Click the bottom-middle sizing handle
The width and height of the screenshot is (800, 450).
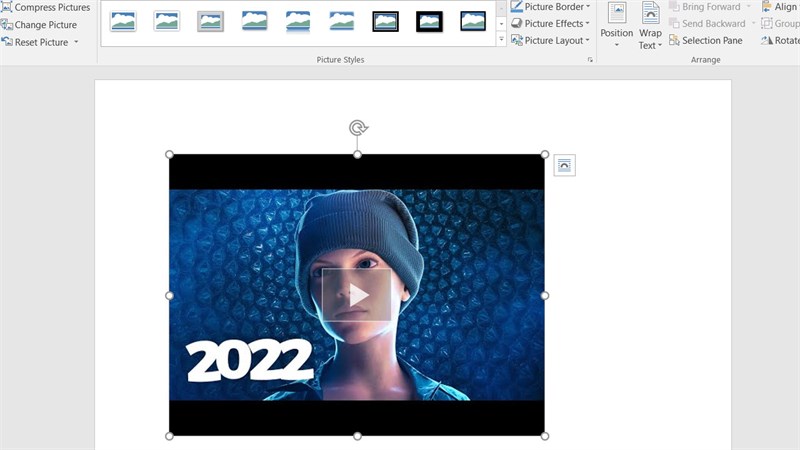pyautogui.click(x=357, y=436)
